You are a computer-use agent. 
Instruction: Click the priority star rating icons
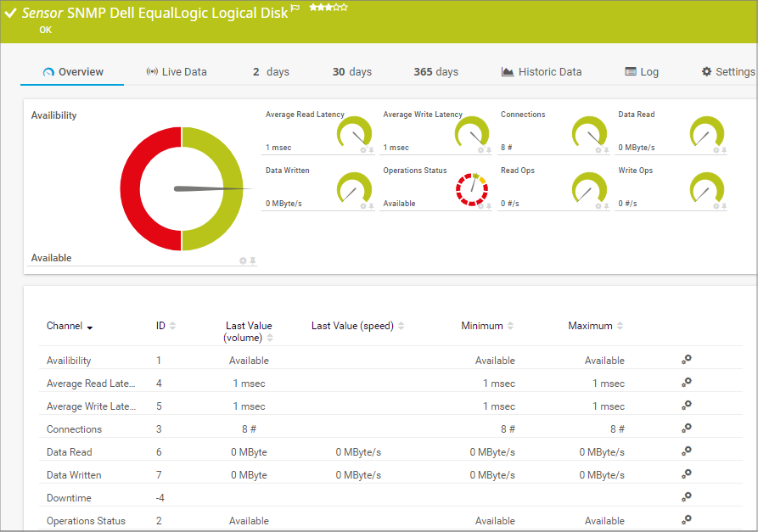328,8
